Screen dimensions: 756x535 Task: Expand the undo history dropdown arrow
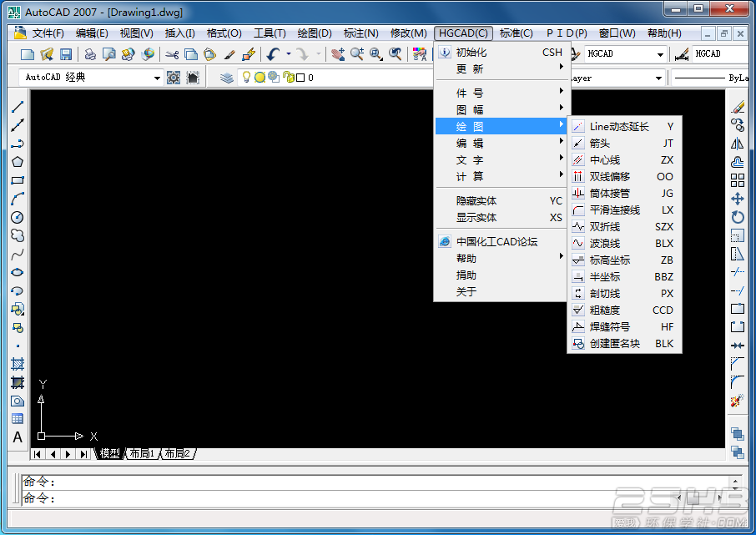pyautogui.click(x=289, y=54)
